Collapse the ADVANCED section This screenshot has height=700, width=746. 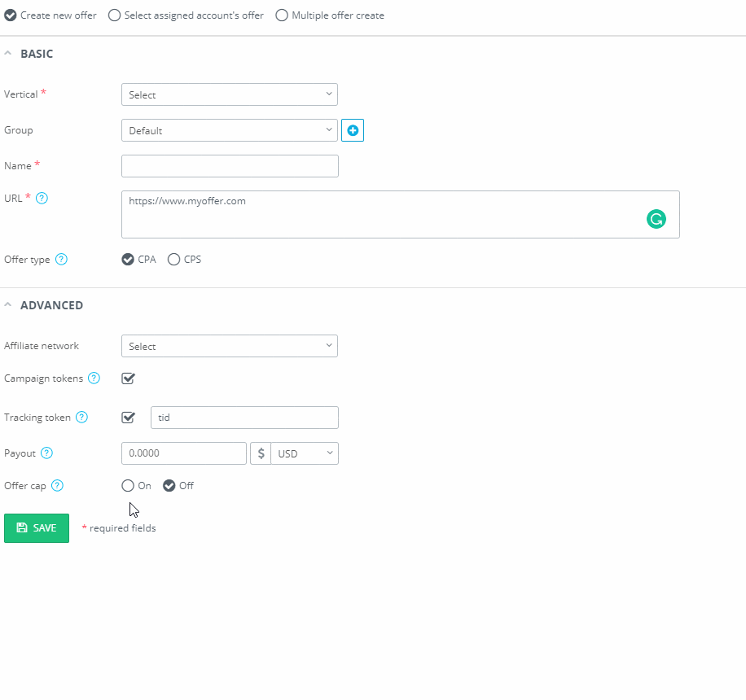click(x=7, y=304)
